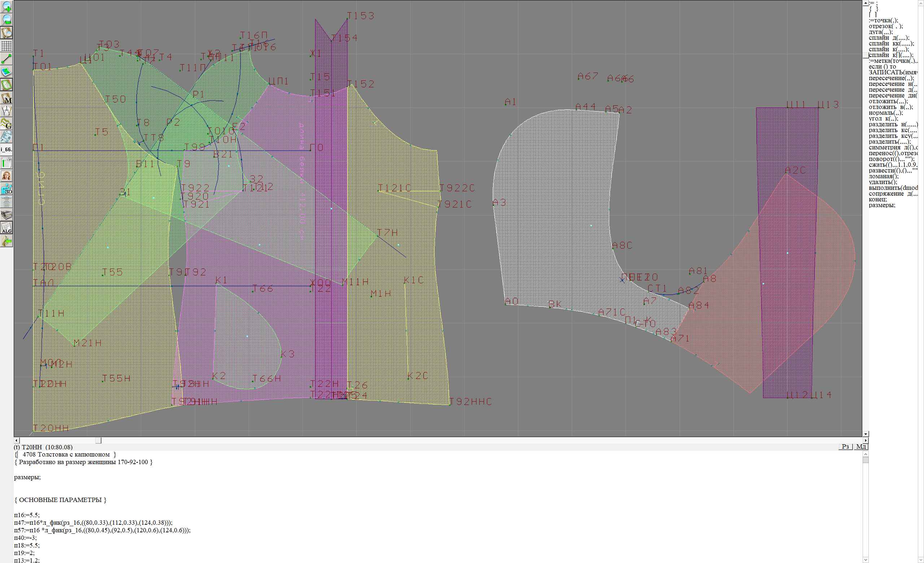Select the compass measuring tool icon
924x563 pixels.
(x=6, y=111)
